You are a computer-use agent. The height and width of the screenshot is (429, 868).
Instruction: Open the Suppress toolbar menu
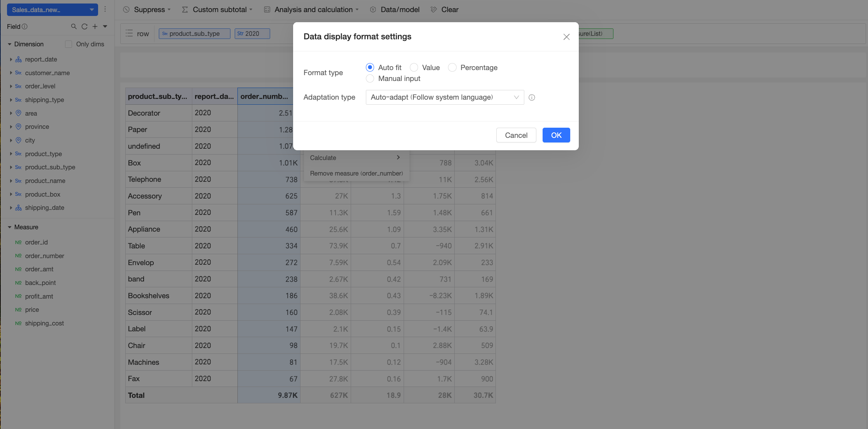(147, 9)
